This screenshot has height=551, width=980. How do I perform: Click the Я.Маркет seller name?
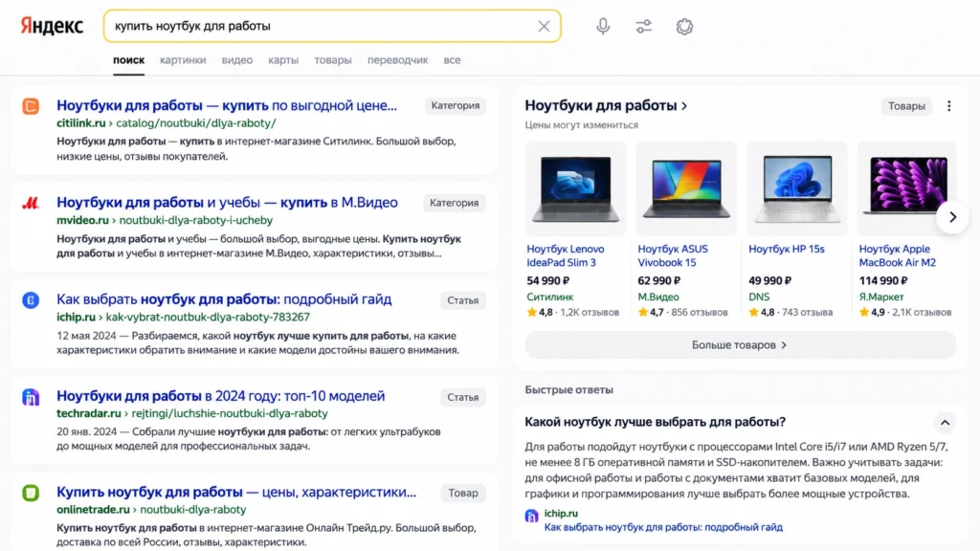point(881,297)
